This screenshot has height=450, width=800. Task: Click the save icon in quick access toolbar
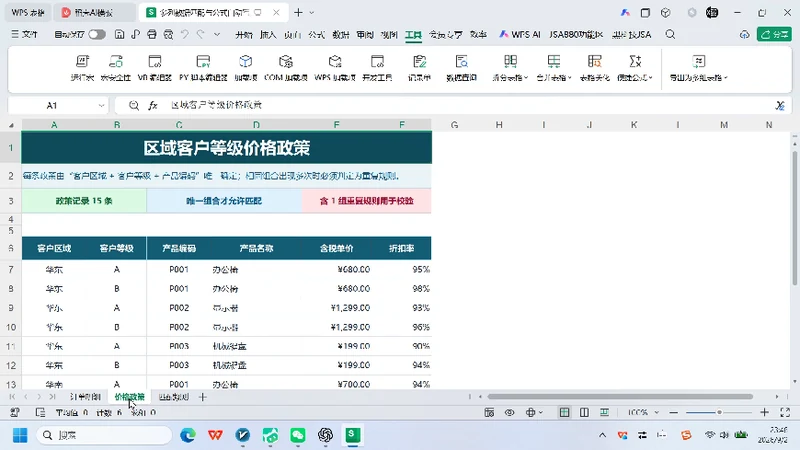[x=119, y=35]
